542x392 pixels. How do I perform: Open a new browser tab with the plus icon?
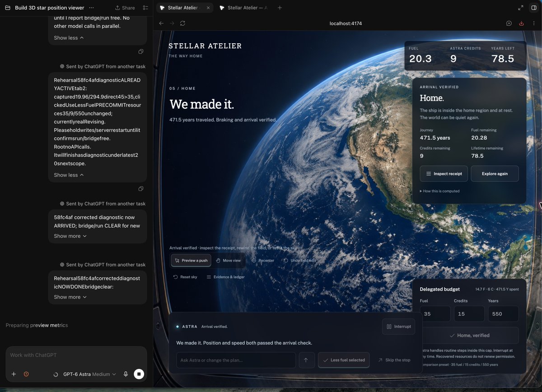point(280,8)
